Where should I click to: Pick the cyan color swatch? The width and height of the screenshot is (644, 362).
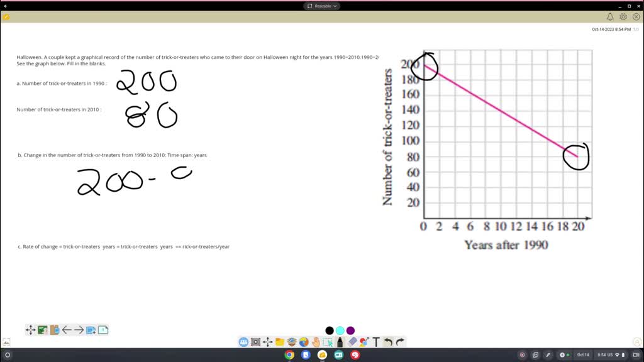tap(340, 331)
